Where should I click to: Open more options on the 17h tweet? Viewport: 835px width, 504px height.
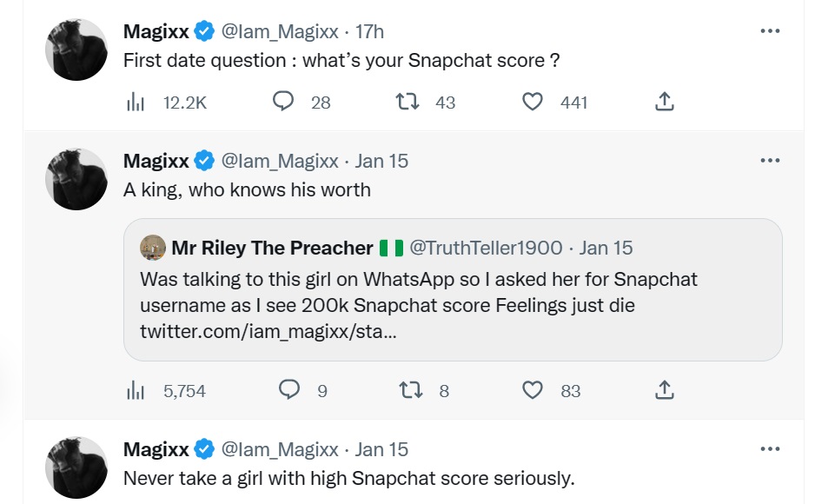click(770, 31)
